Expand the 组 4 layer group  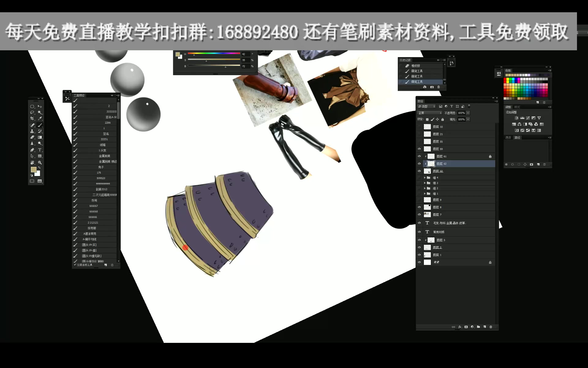[x=424, y=178]
